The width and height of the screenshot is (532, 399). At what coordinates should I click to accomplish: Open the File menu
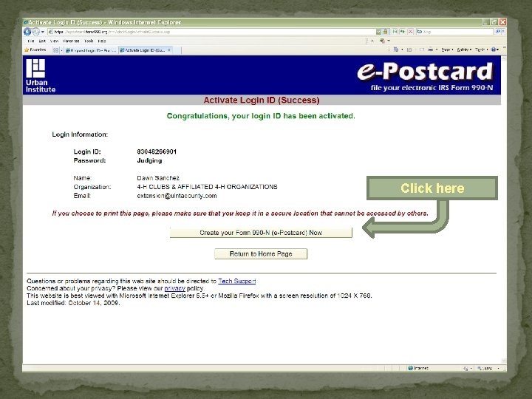pos(30,41)
